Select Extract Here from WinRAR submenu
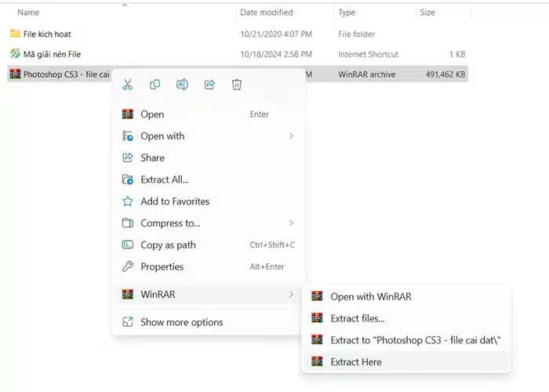Viewport: 549px width, 392px height. tap(356, 361)
